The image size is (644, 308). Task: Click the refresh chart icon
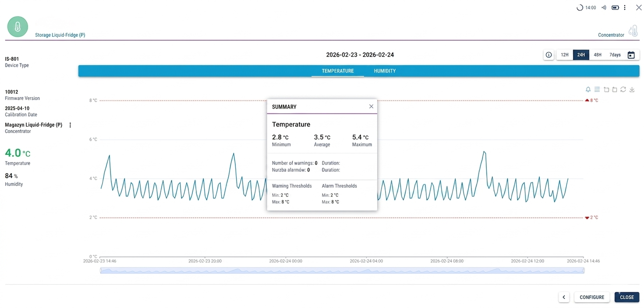[x=623, y=90]
